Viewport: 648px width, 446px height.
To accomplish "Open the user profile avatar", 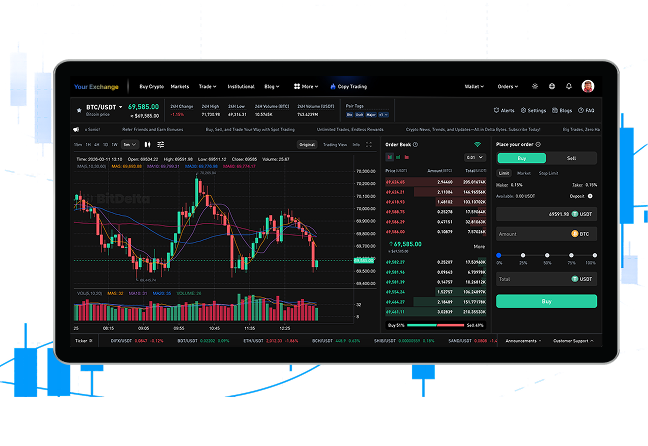I will 588,86.
